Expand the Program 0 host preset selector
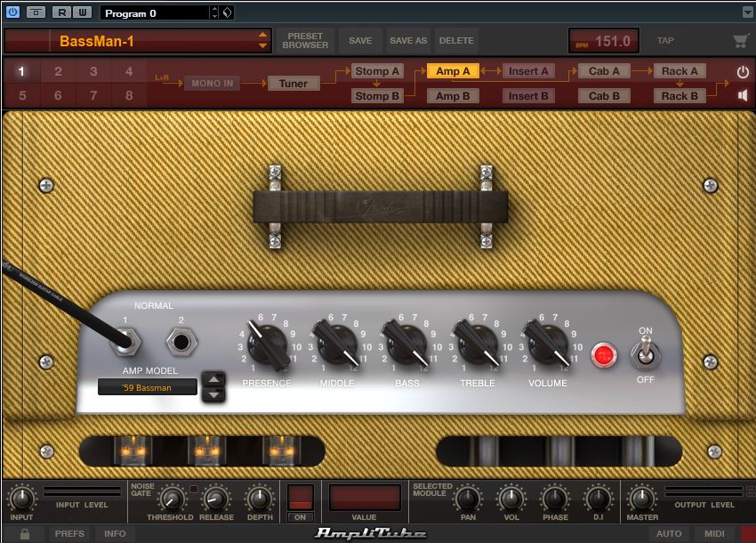756x543 pixels. 213,13
